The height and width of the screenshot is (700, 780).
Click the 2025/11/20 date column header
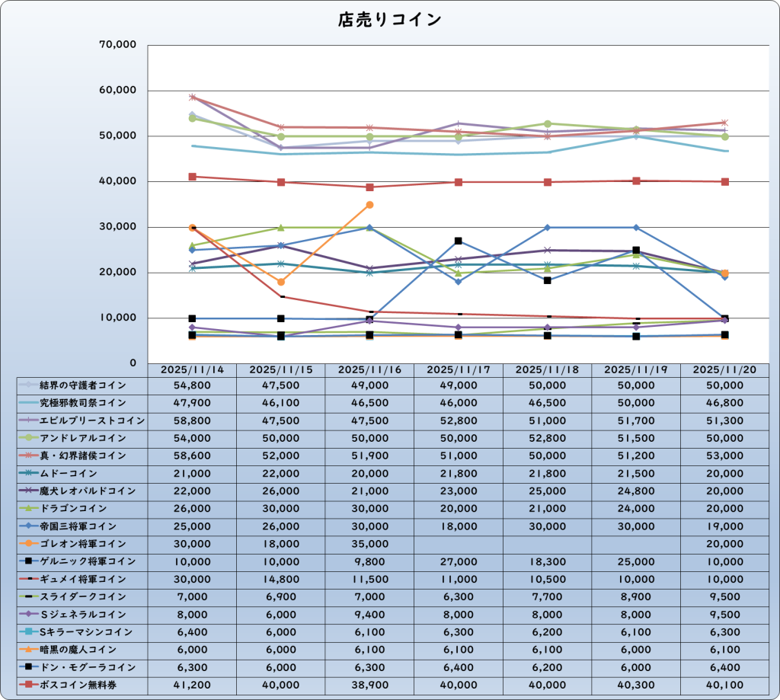tap(724, 369)
